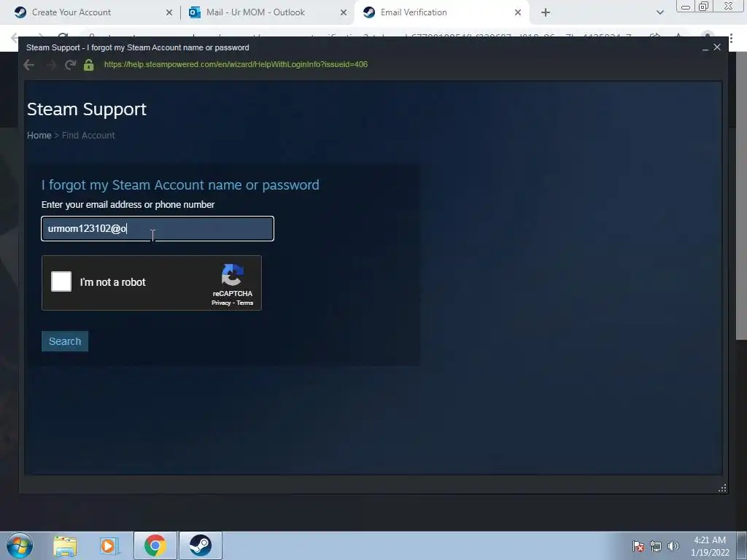Open the Windows Start menu
Screen dimensions: 747x560
click(20, 545)
